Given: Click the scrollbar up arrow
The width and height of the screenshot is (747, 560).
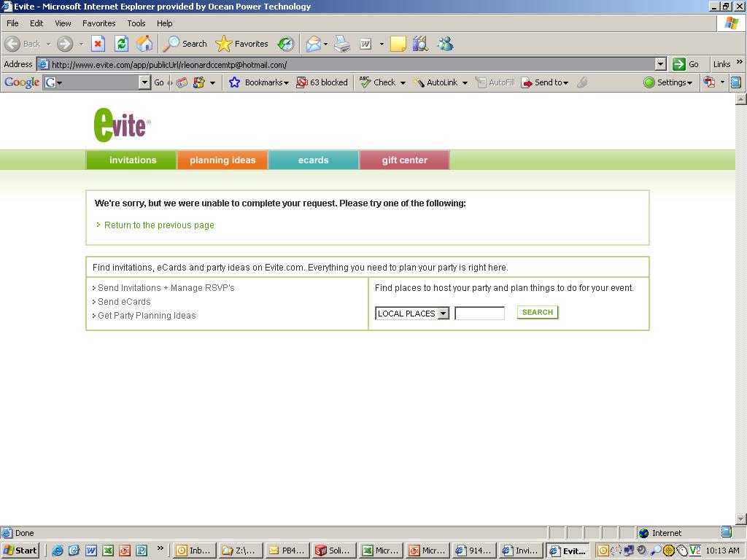Looking at the screenshot, I should point(740,99).
